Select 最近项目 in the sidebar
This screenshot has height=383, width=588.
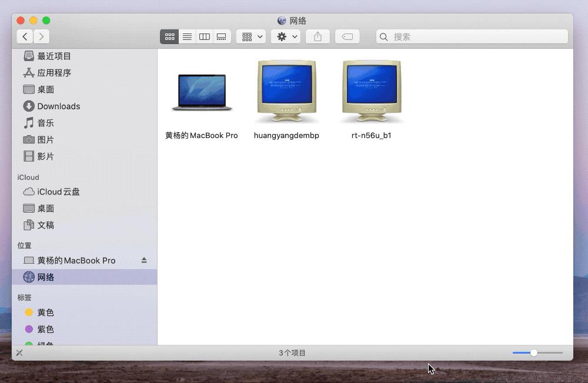click(x=55, y=56)
